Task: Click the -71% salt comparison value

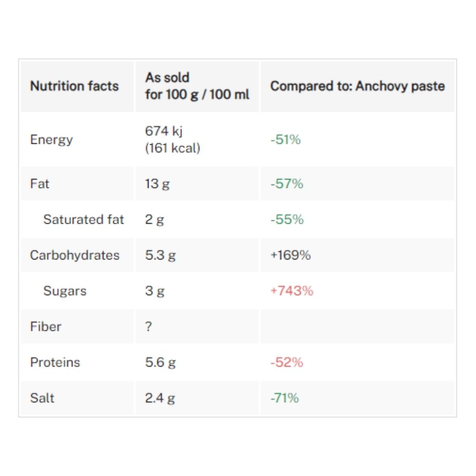Action: point(285,398)
